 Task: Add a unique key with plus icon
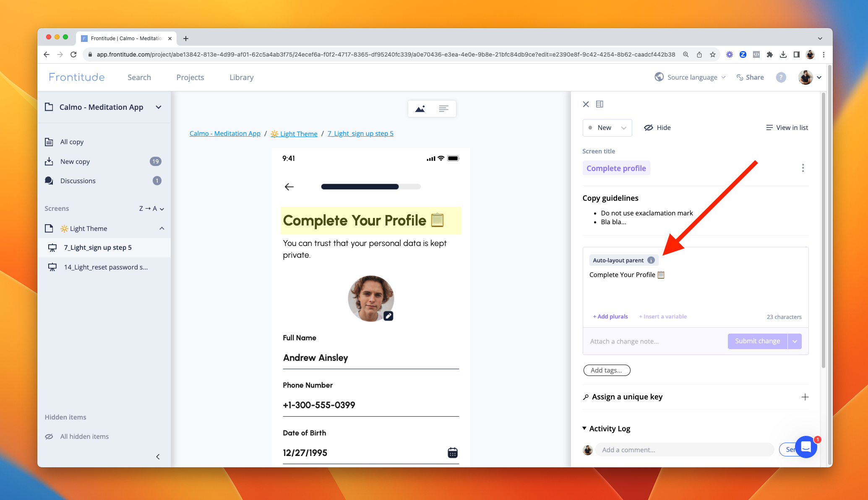click(805, 397)
